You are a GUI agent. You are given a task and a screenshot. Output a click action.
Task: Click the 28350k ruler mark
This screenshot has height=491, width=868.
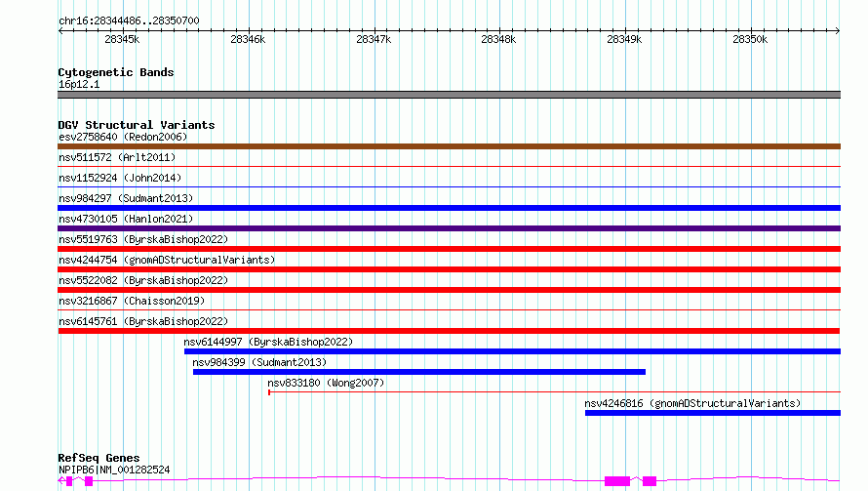point(750,39)
